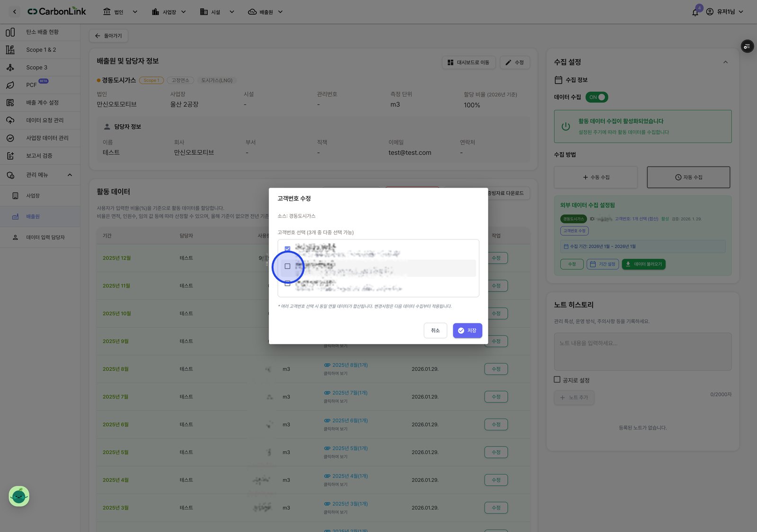Click the 탄소 배출 현황 sidebar icon

point(10,32)
